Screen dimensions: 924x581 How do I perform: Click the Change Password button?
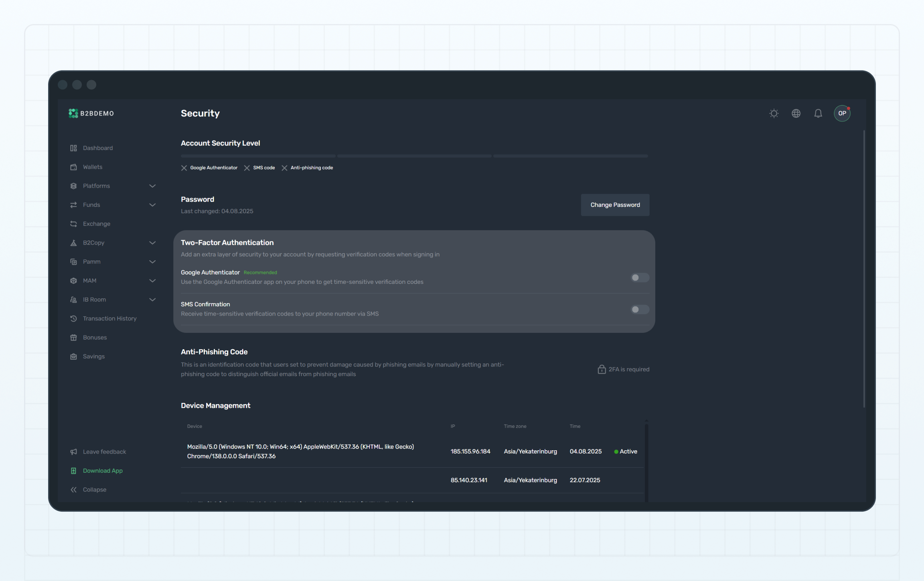(615, 205)
